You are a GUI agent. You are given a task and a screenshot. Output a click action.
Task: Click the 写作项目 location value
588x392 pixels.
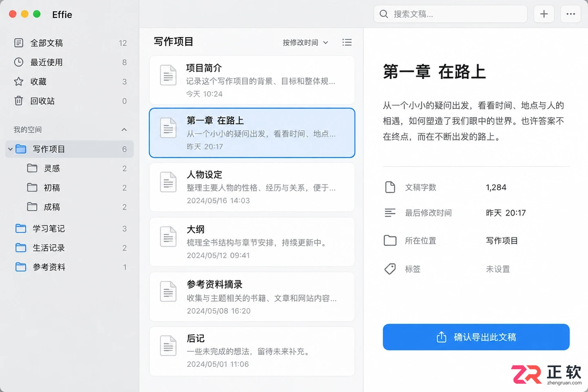tap(502, 241)
